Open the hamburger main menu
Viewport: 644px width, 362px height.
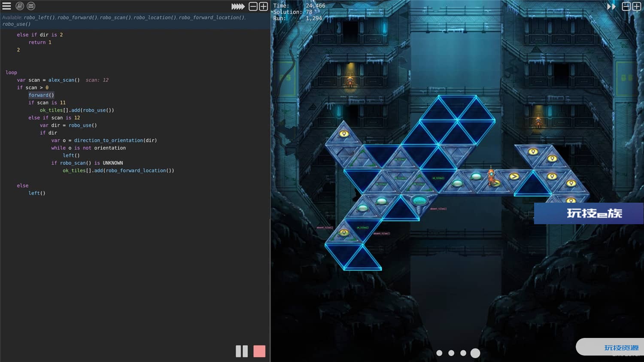coord(6,6)
